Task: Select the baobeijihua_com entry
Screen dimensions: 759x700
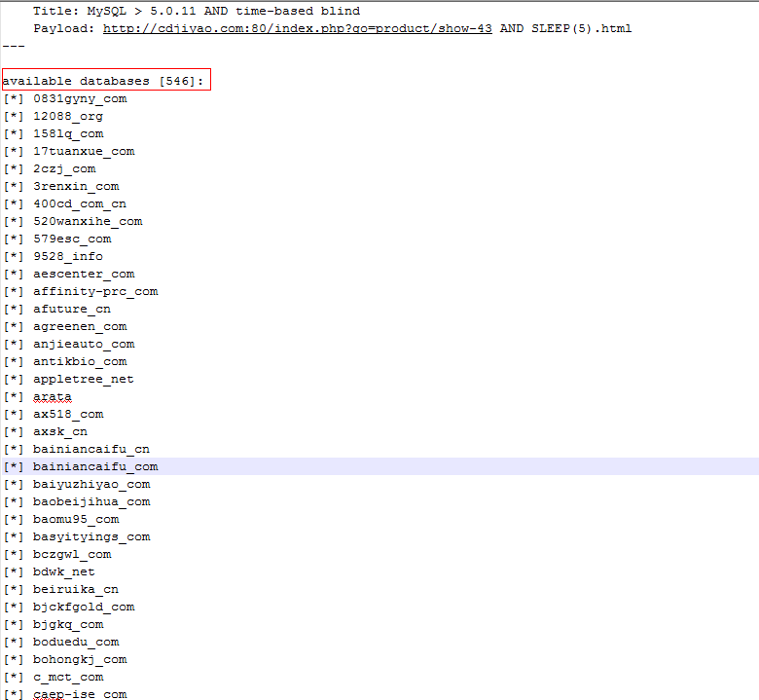Action: coord(91,501)
